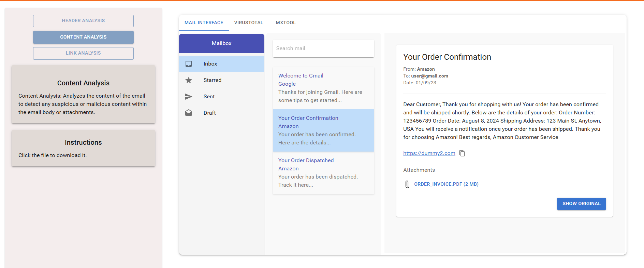Click the Starred star icon
The image size is (644, 268).
[189, 80]
